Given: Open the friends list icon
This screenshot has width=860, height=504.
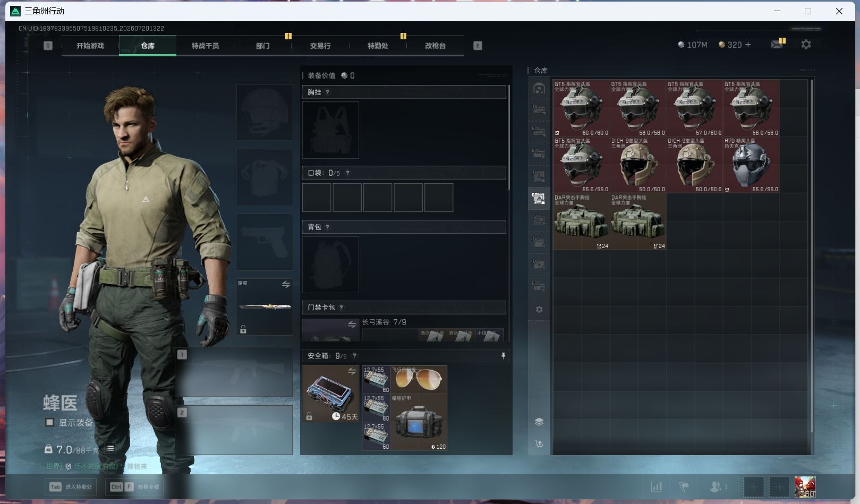Looking at the screenshot, I should pyautogui.click(x=718, y=486).
